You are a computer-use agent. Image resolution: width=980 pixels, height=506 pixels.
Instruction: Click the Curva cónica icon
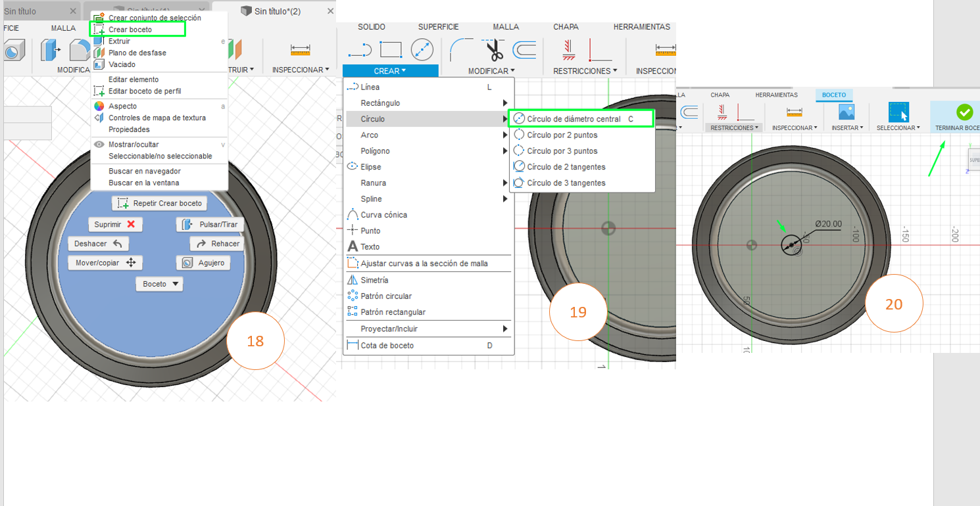(x=352, y=215)
